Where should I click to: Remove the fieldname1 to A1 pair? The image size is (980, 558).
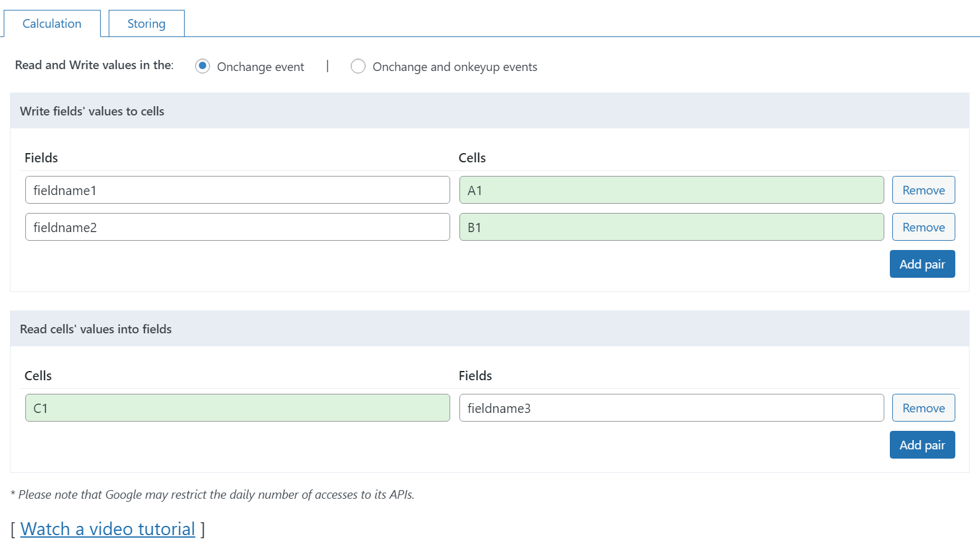923,190
